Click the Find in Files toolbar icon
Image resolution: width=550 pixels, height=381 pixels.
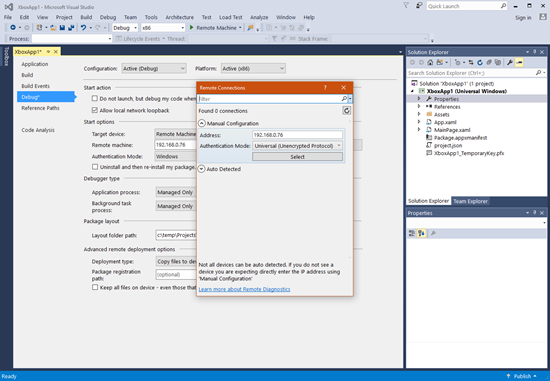coord(250,27)
